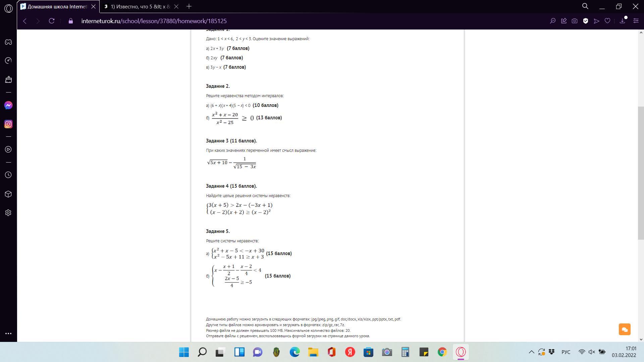Image resolution: width=644 pixels, height=362 pixels.
Task: Open Easy Setup menu in toolbar
Action: click(636, 21)
